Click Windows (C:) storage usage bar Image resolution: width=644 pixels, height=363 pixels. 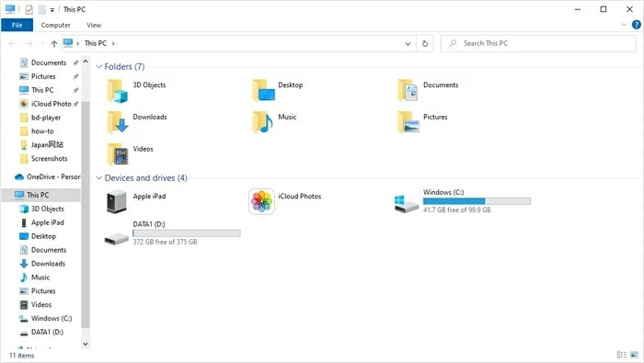click(x=477, y=201)
